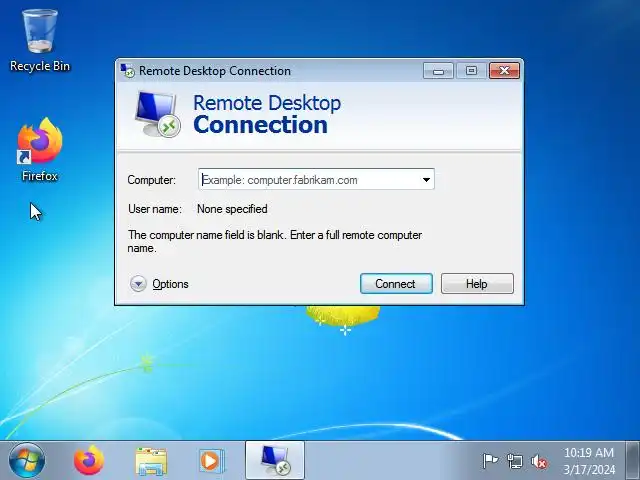Click the Show desktop strip at taskbar end

(x=633, y=460)
